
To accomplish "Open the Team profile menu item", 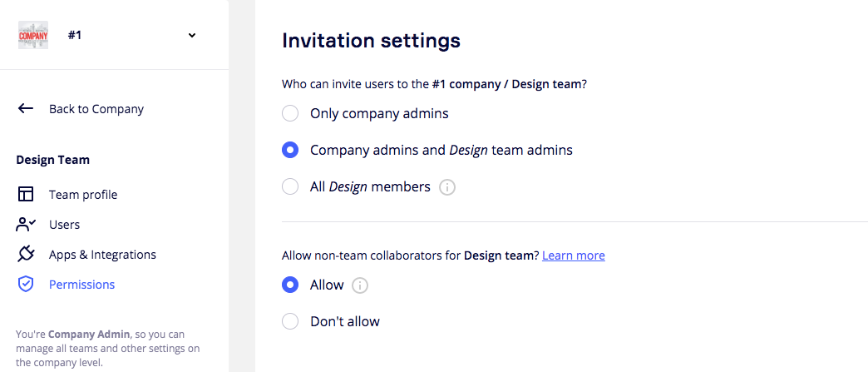I will pyautogui.click(x=82, y=195).
